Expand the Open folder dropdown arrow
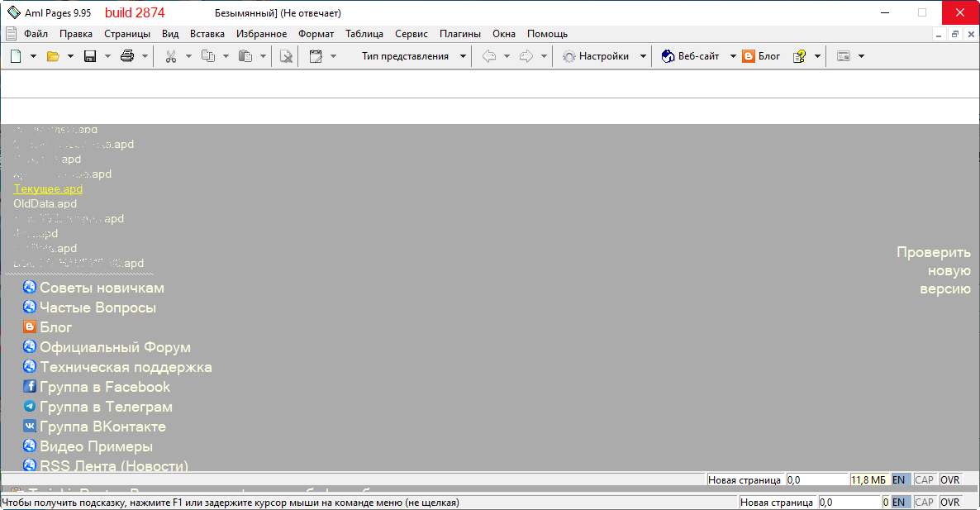 coord(70,56)
